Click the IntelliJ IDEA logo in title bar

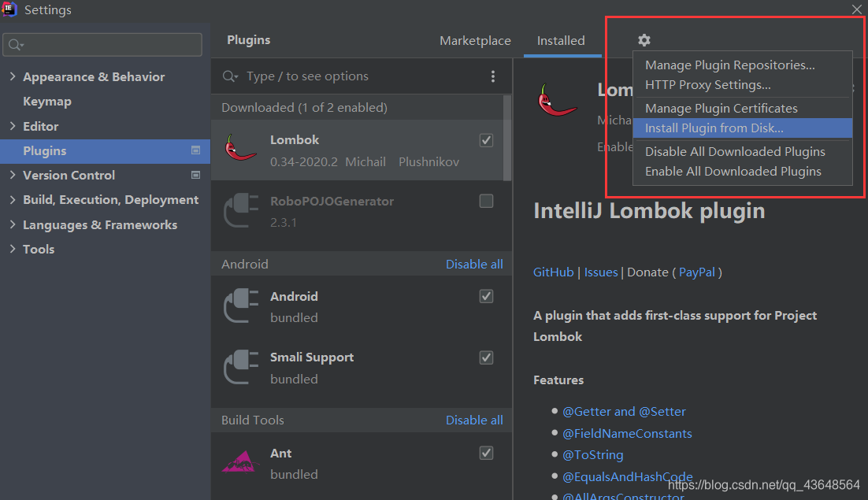click(9, 9)
